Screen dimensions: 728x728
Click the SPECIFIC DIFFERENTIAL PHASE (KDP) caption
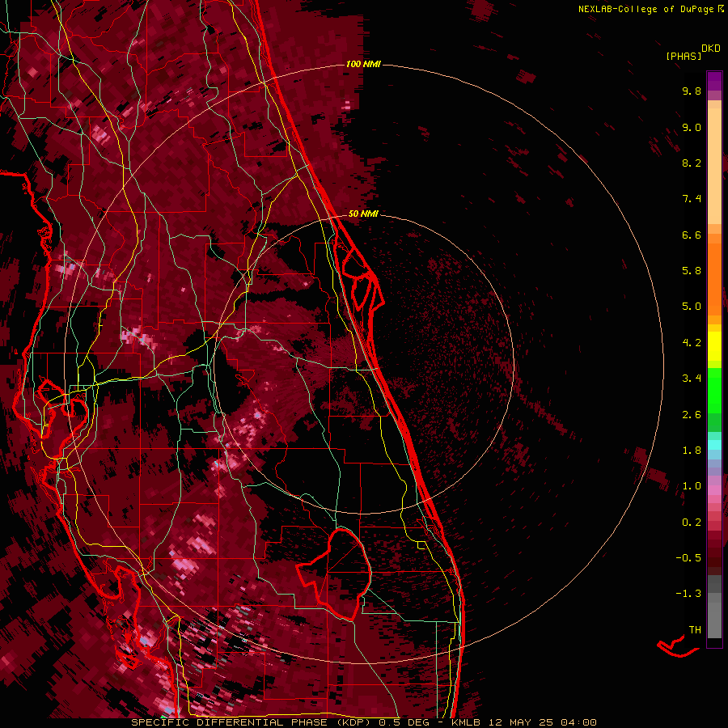click(x=252, y=722)
